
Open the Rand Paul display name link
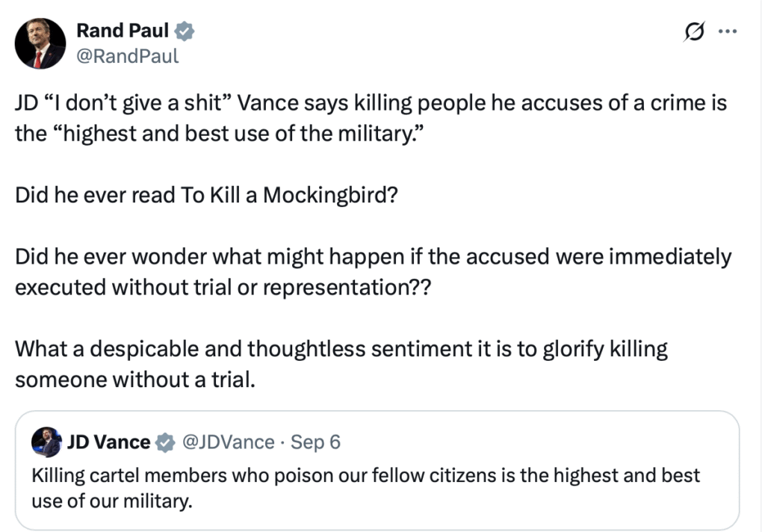[123, 31]
